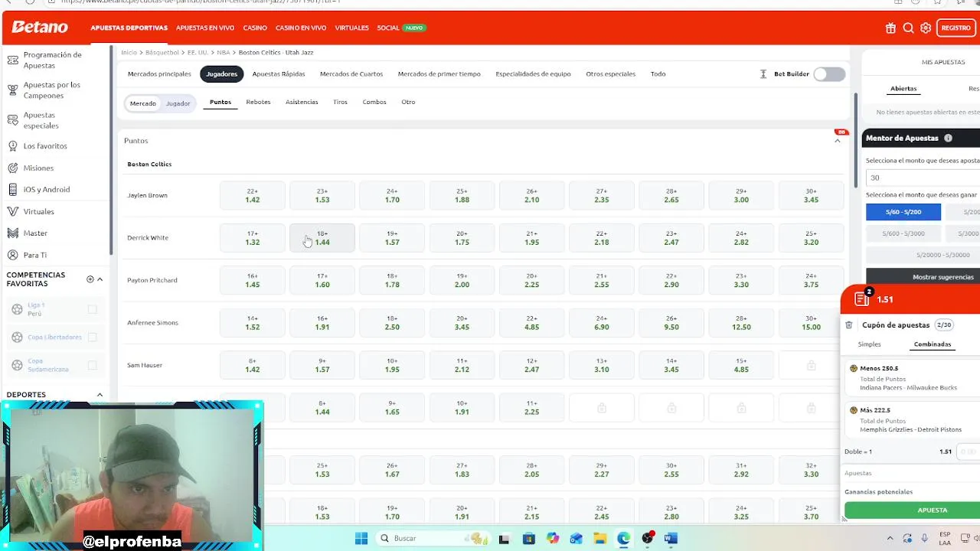The width and height of the screenshot is (980, 551).
Task: Open the Rebotes stat tab
Action: click(258, 102)
